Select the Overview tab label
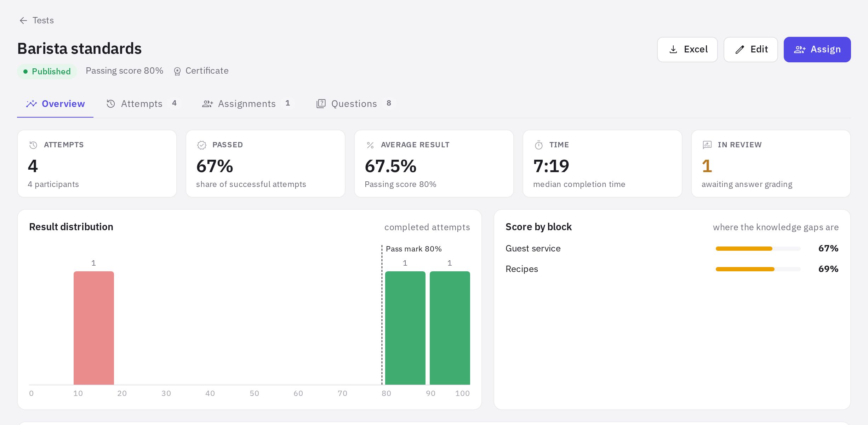This screenshot has width=868, height=425. pyautogui.click(x=63, y=104)
